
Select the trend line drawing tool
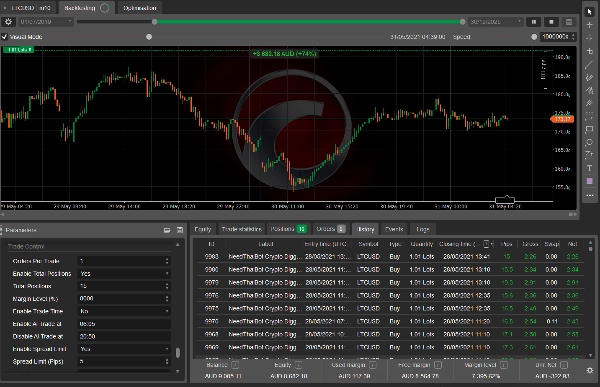(x=589, y=64)
